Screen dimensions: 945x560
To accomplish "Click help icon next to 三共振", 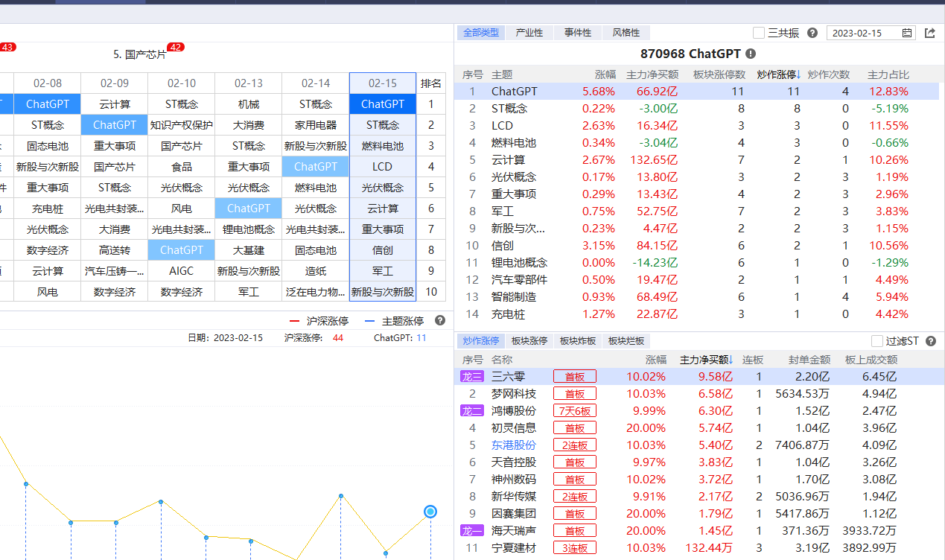I will [x=812, y=33].
